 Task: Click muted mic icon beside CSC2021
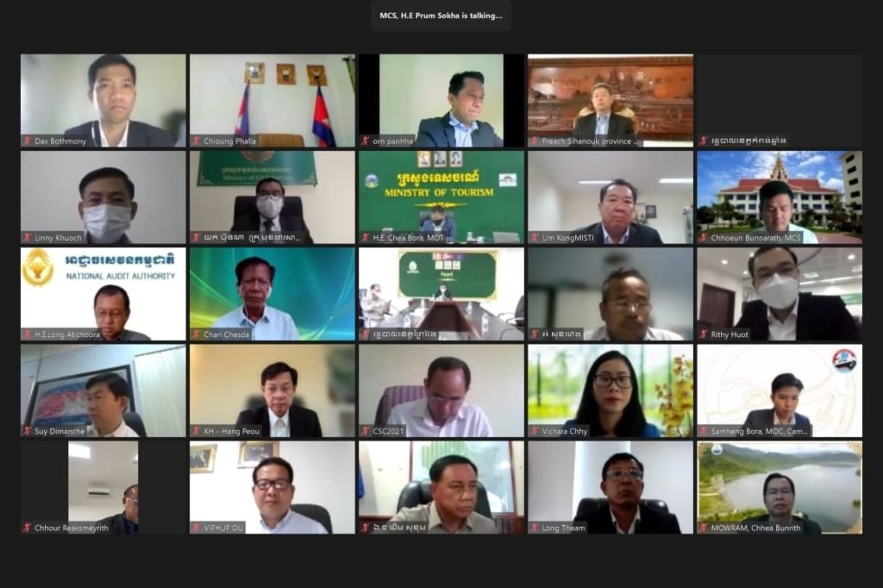pos(365,431)
